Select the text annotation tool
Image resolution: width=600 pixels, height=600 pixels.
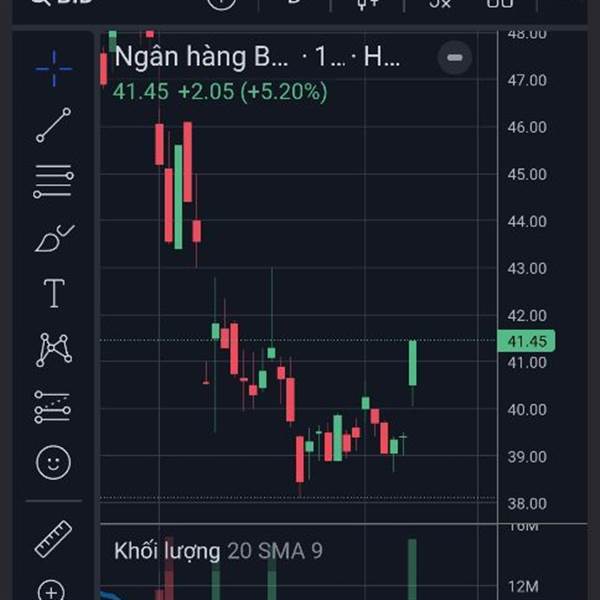(53, 294)
